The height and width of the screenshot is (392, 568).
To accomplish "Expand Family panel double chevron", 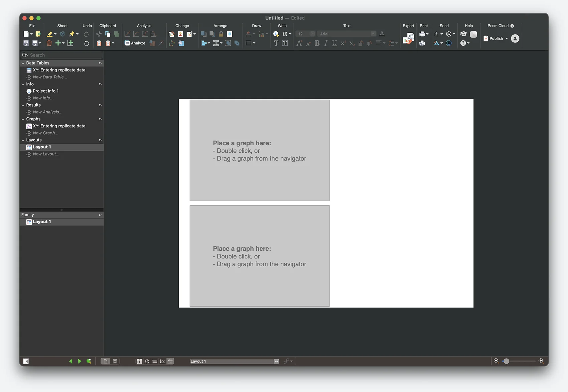I will click(100, 215).
